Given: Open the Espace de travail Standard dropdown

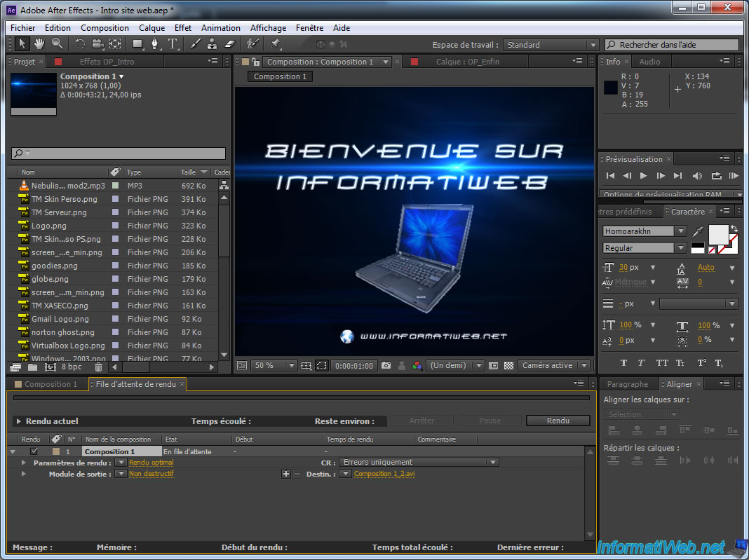Looking at the screenshot, I should coord(551,45).
